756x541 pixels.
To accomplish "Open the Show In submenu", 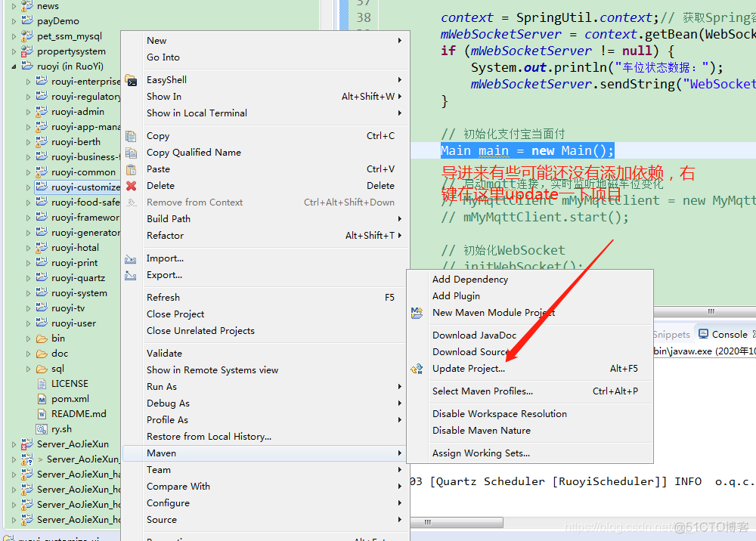I will (x=265, y=97).
